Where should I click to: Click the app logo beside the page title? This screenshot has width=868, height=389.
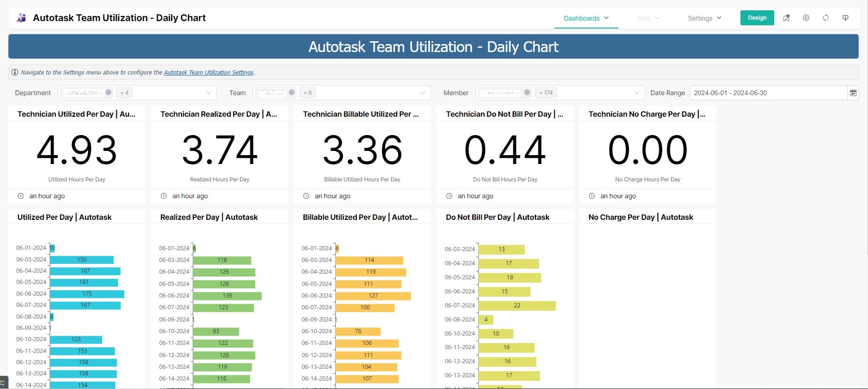pos(22,18)
